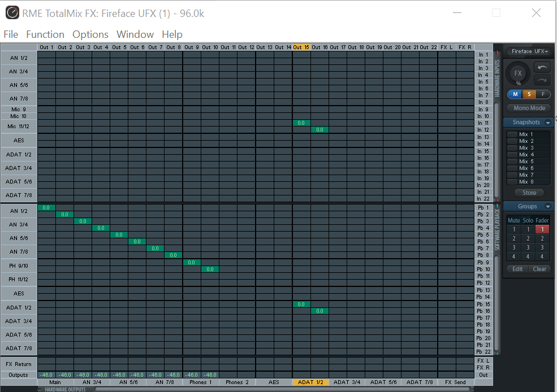Select the FX Send output label

pos(455,382)
